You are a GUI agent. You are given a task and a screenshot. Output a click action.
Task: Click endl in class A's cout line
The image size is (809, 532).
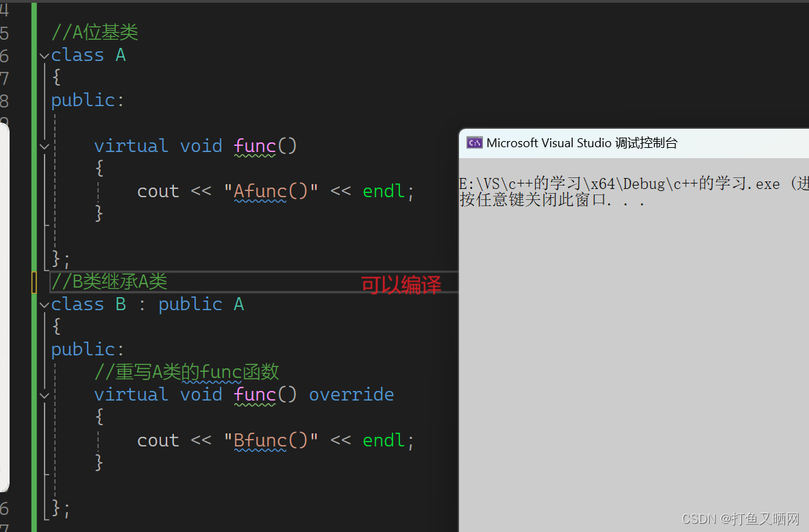pyautogui.click(x=384, y=191)
